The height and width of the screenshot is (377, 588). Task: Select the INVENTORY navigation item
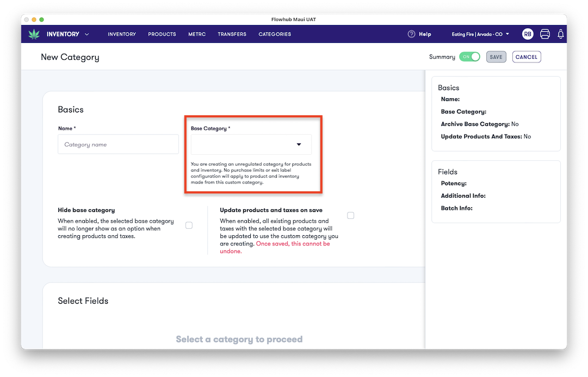pos(122,34)
